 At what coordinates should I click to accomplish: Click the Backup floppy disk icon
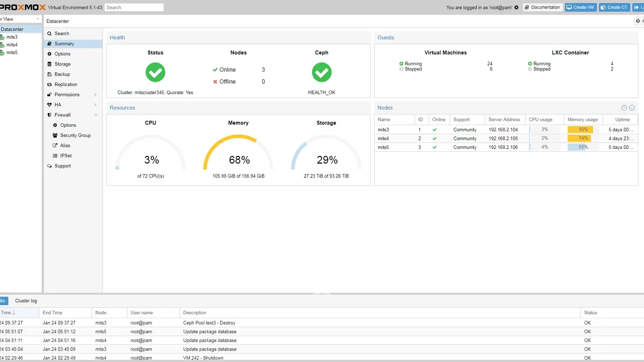point(49,74)
